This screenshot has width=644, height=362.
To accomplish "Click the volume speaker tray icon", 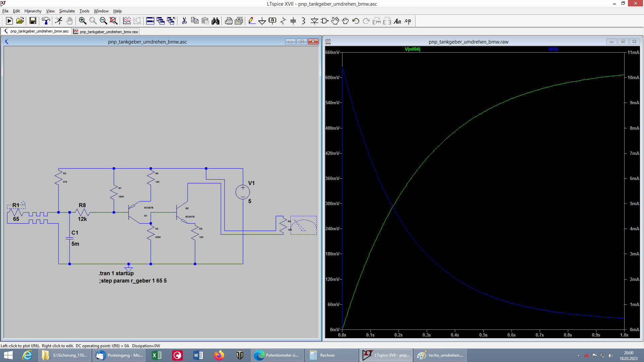I will (x=610, y=355).
